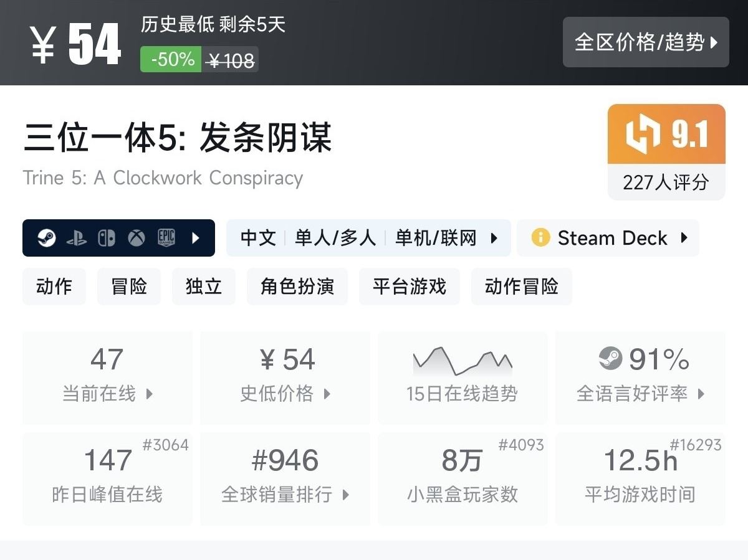This screenshot has height=560, width=748.
Task: Click the #946 global sales rank
Action: click(x=285, y=460)
